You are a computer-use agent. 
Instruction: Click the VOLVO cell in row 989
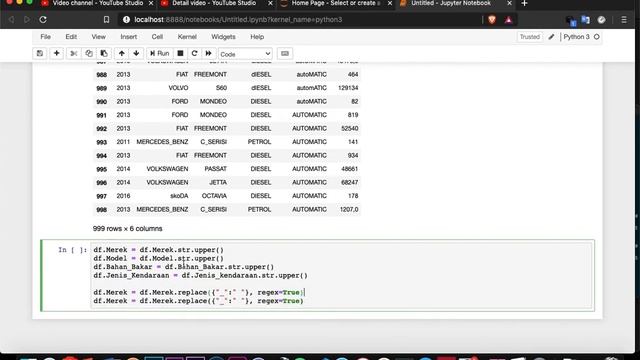click(x=178, y=88)
